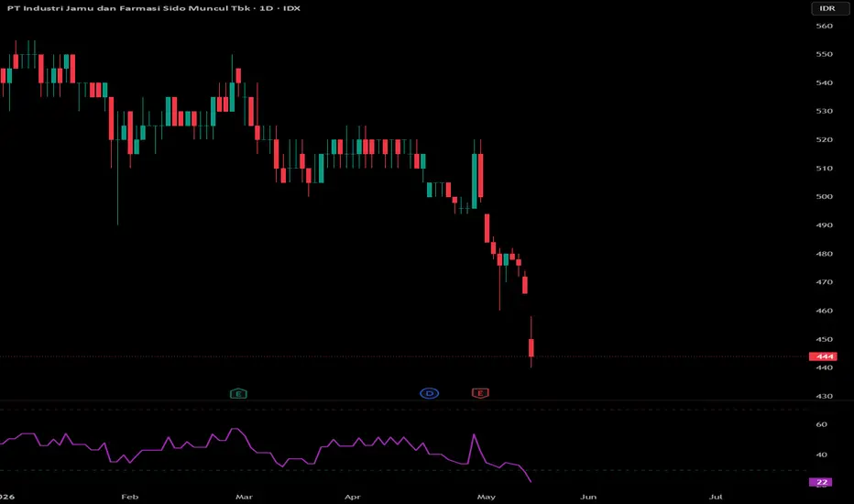Click the May label on the time axis
The height and width of the screenshot is (504, 854).
(487, 497)
